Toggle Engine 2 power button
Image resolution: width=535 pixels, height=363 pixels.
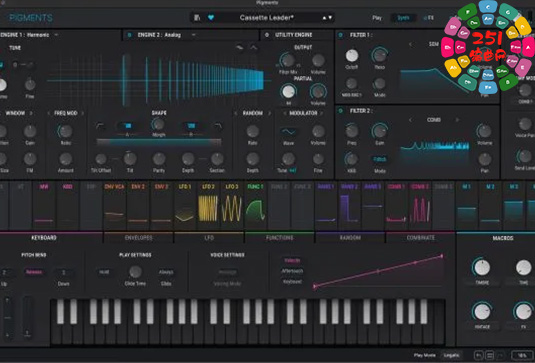pyautogui.click(x=129, y=35)
